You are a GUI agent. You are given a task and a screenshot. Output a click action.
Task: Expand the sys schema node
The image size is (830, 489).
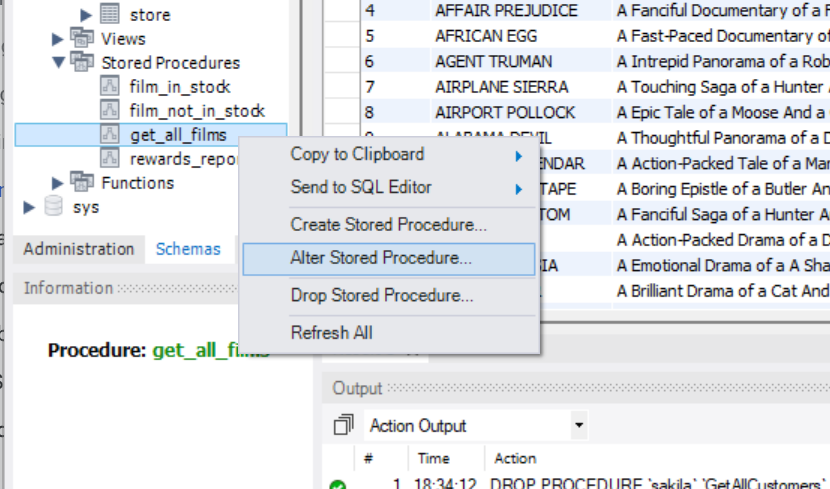click(x=29, y=207)
